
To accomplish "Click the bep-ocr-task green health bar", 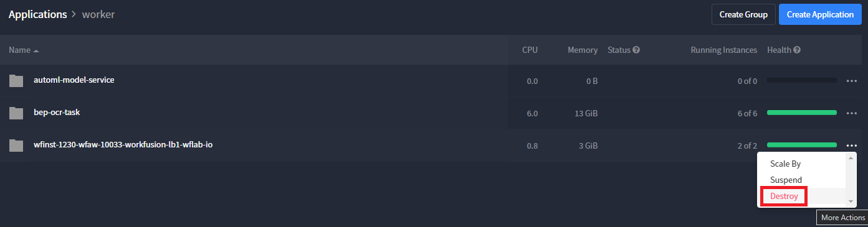I will click(x=801, y=113).
